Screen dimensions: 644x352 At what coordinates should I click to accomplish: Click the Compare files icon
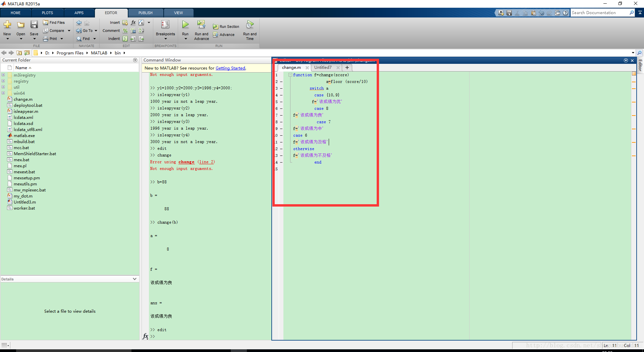click(46, 31)
